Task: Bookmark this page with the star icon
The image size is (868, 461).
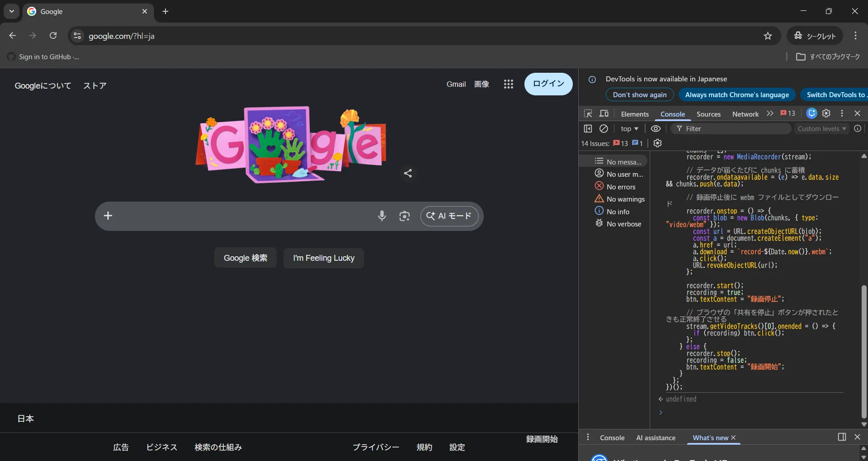Action: pos(768,36)
